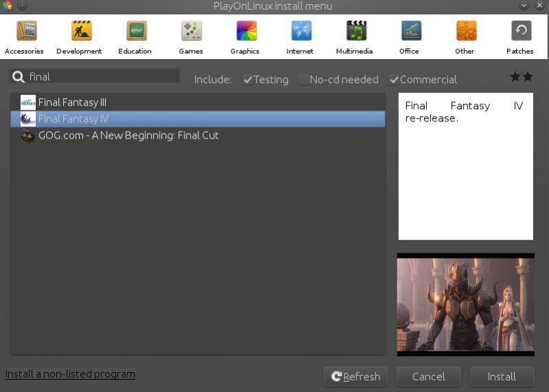Click the GOG.com A New Beginning icon
Viewport: 549px width, 392px height.
tap(28, 135)
